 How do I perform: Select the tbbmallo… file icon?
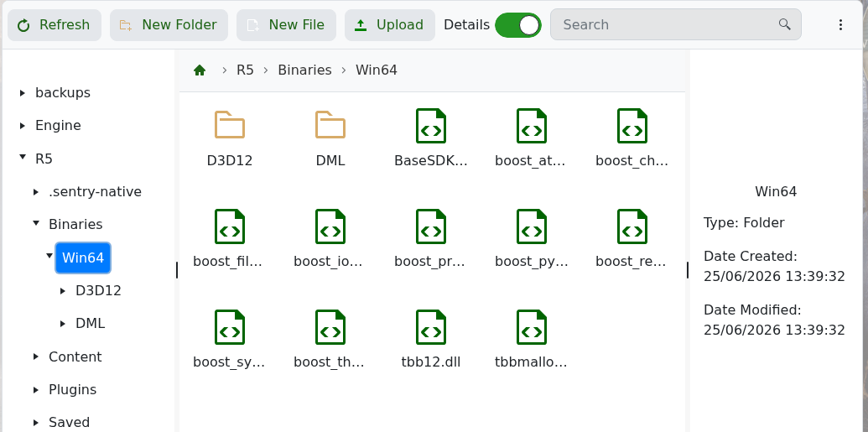tap(532, 327)
